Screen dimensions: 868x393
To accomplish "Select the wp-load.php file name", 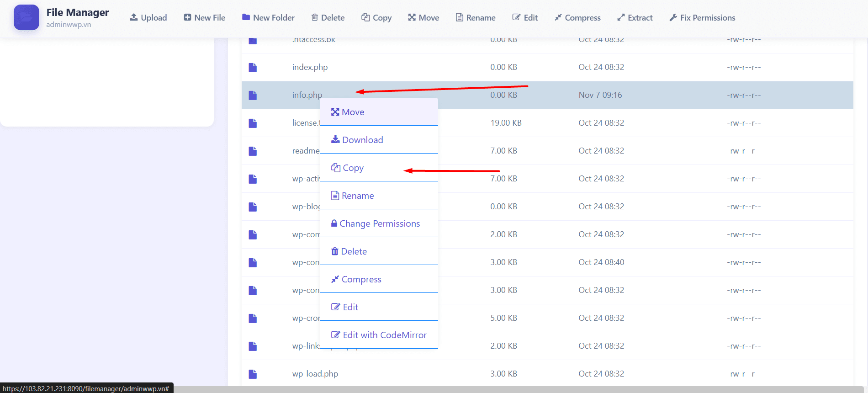I will (x=315, y=374).
